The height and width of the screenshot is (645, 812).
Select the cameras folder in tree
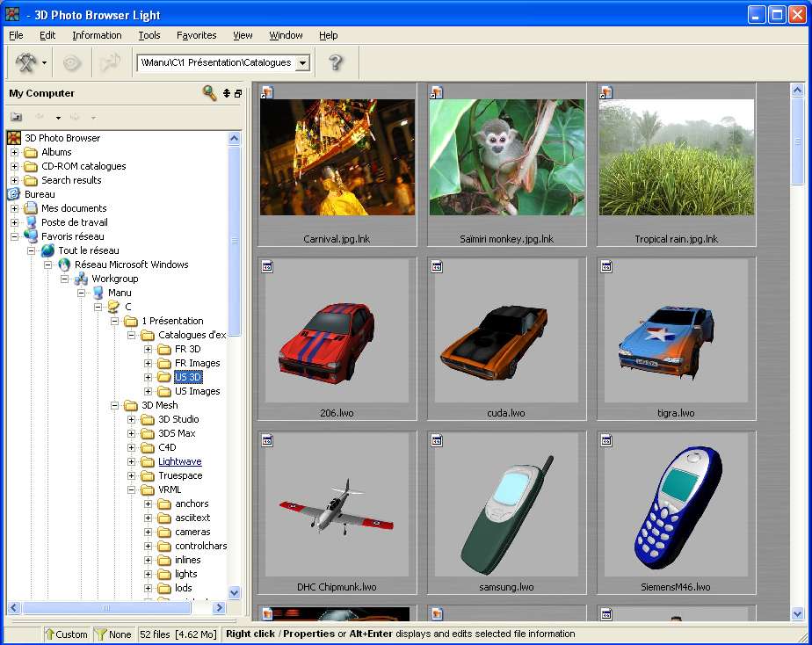(192, 532)
